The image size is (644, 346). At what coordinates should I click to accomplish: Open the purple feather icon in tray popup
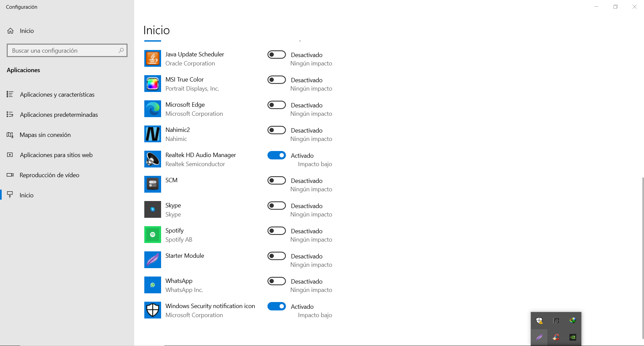click(x=539, y=337)
